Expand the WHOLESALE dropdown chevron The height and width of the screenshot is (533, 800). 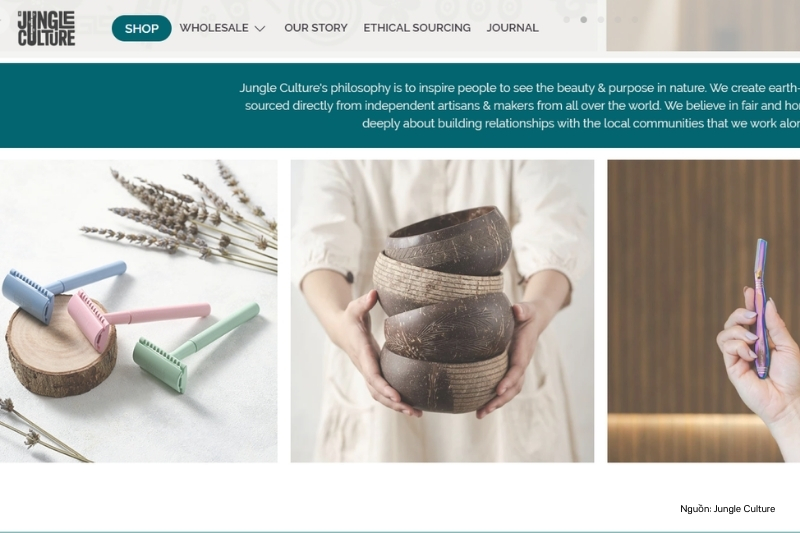coord(260,29)
